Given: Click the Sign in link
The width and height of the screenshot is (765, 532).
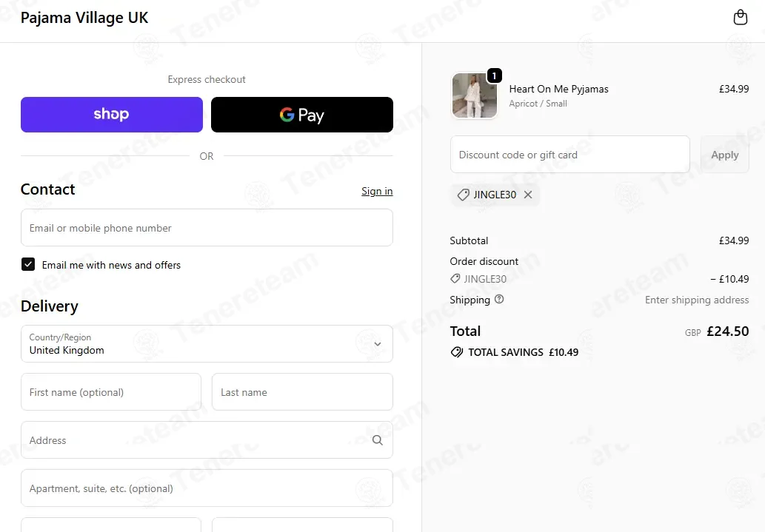Looking at the screenshot, I should (377, 191).
